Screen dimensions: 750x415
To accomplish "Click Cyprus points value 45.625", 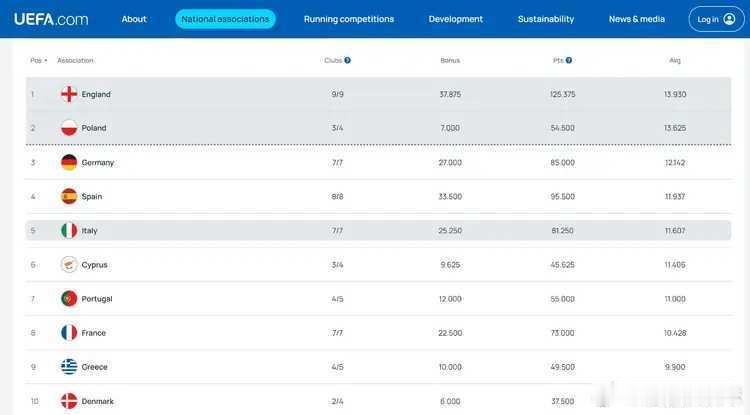I will click(562, 264).
